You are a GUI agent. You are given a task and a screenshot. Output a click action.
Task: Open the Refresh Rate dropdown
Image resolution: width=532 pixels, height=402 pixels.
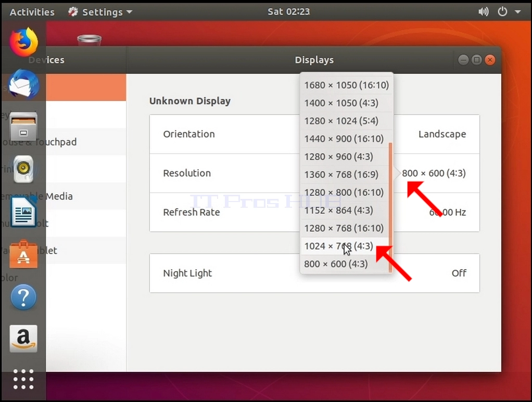click(x=314, y=212)
